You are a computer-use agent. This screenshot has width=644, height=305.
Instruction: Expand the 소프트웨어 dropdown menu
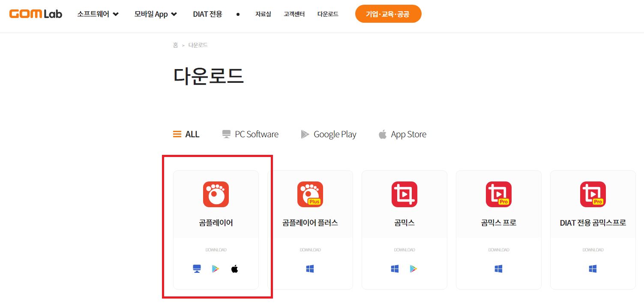point(98,14)
